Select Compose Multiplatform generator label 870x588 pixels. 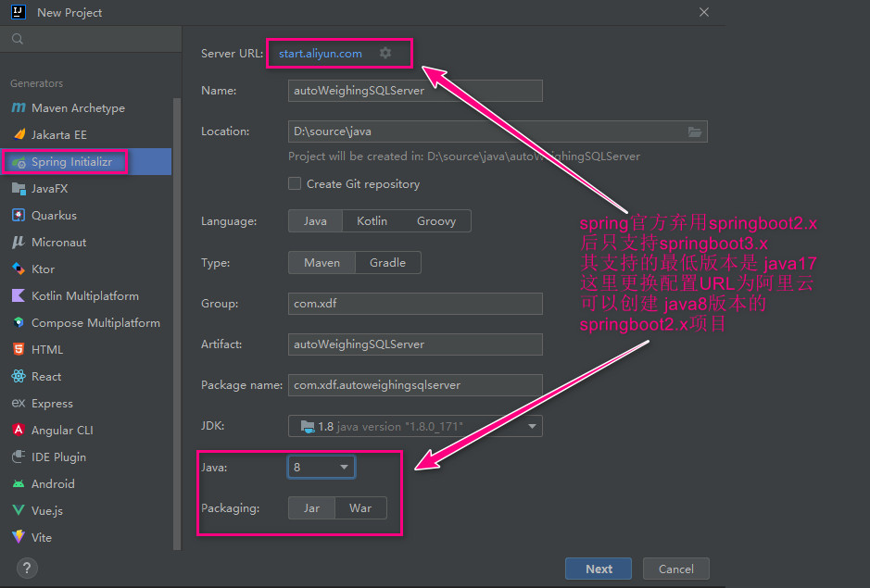[95, 323]
